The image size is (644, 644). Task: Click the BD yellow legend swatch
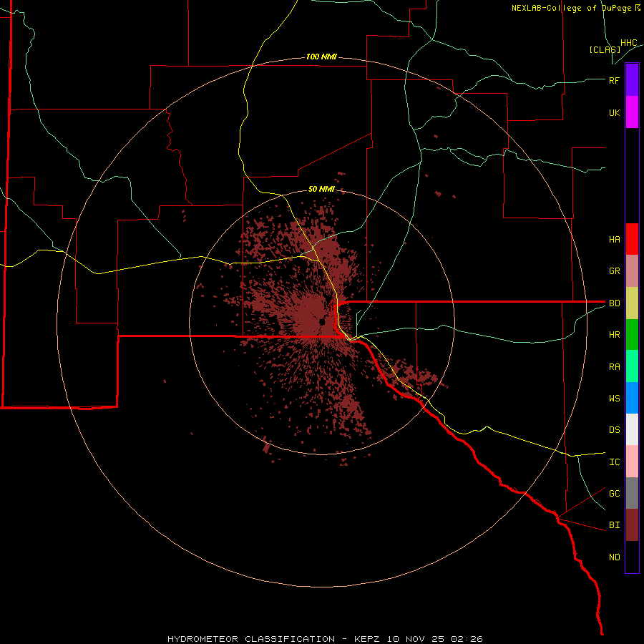tap(632, 303)
